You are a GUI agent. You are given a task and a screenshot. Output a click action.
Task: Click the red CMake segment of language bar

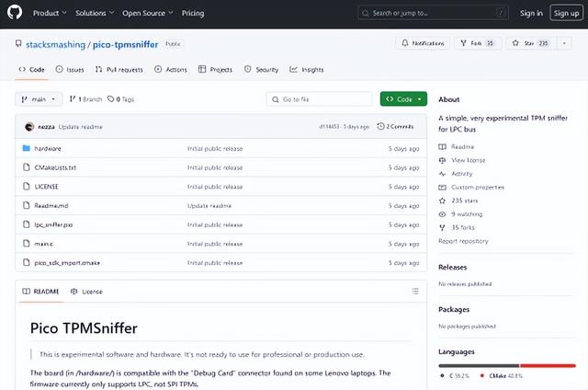click(548, 365)
